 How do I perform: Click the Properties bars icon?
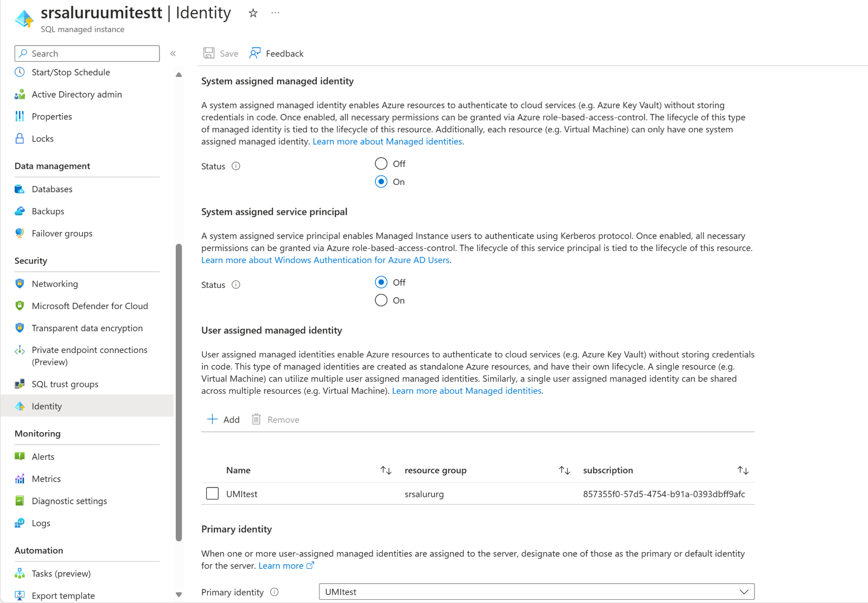pos(20,117)
